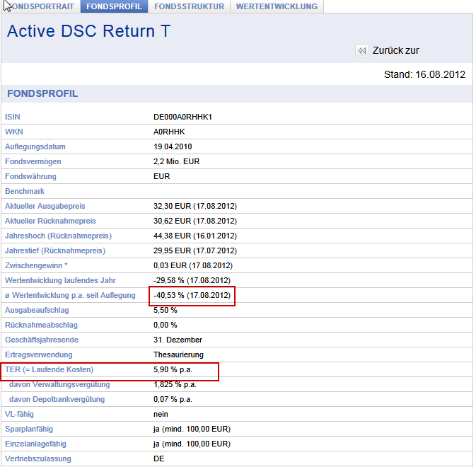Click Jahrestief (Rücknahmepreis) label
Screen dimensions: 476x467
coord(55,250)
